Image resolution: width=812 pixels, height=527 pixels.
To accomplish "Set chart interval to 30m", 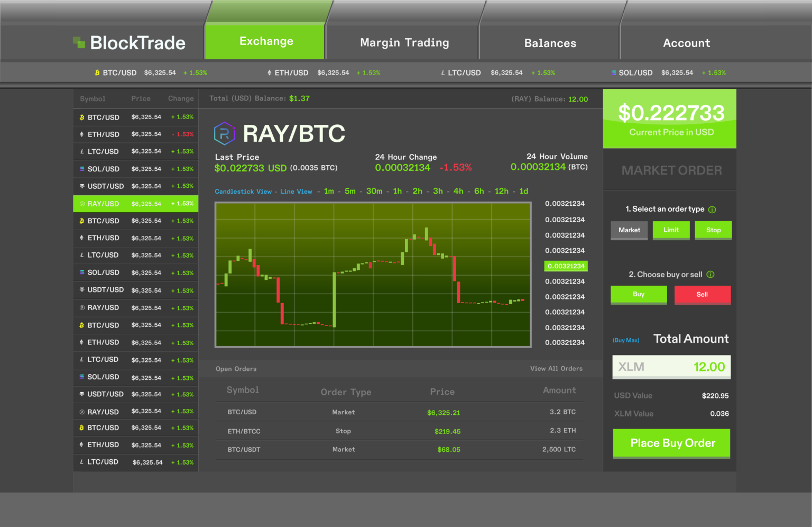I will tap(374, 192).
